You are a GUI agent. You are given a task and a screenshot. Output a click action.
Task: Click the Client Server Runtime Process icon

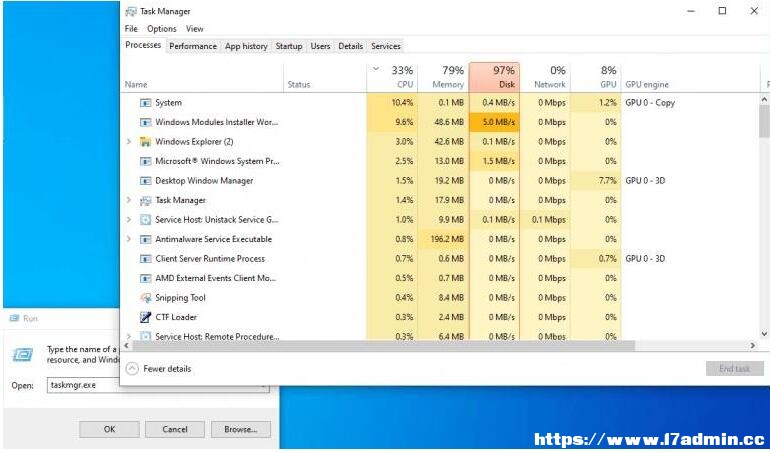click(x=145, y=259)
